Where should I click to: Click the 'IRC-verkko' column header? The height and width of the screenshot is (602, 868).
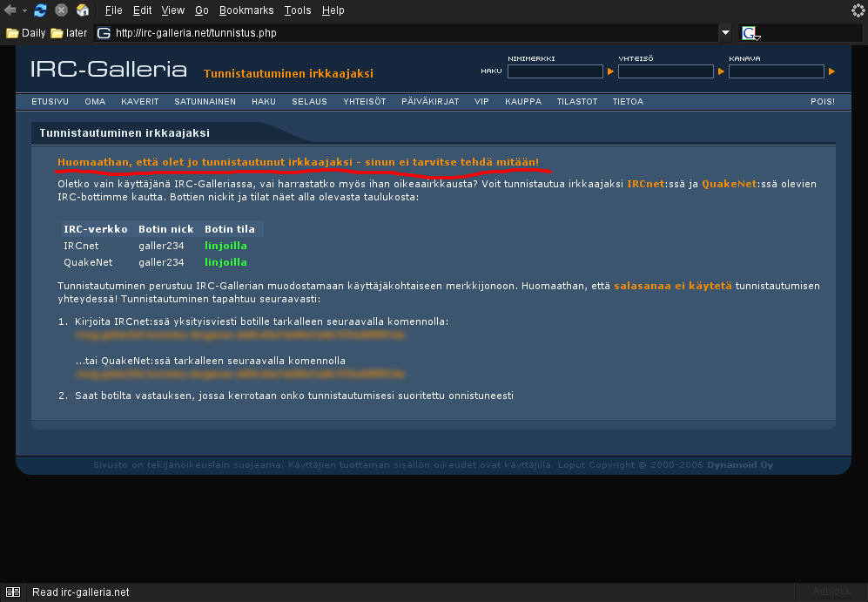[x=96, y=229]
